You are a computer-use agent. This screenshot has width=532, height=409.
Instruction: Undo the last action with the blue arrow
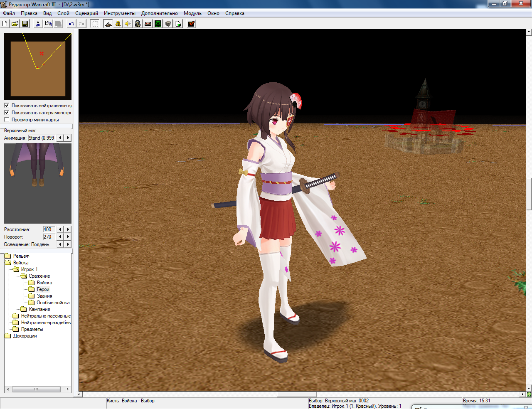click(71, 24)
